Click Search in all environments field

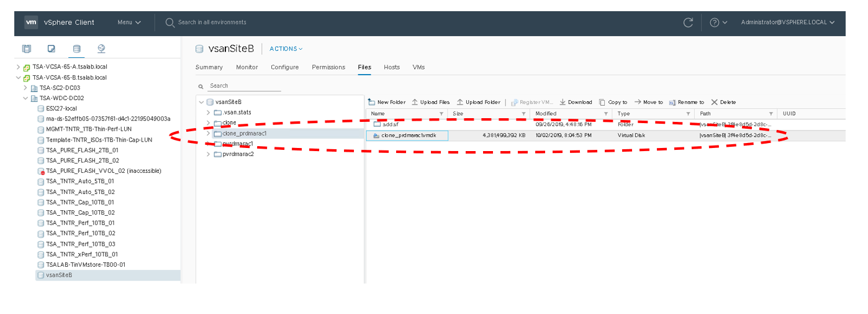(x=212, y=22)
